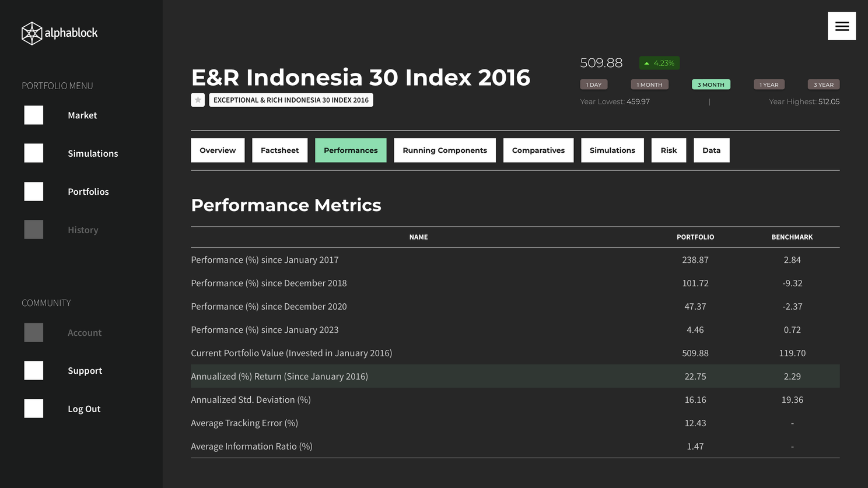Open the History menu link

point(83,230)
